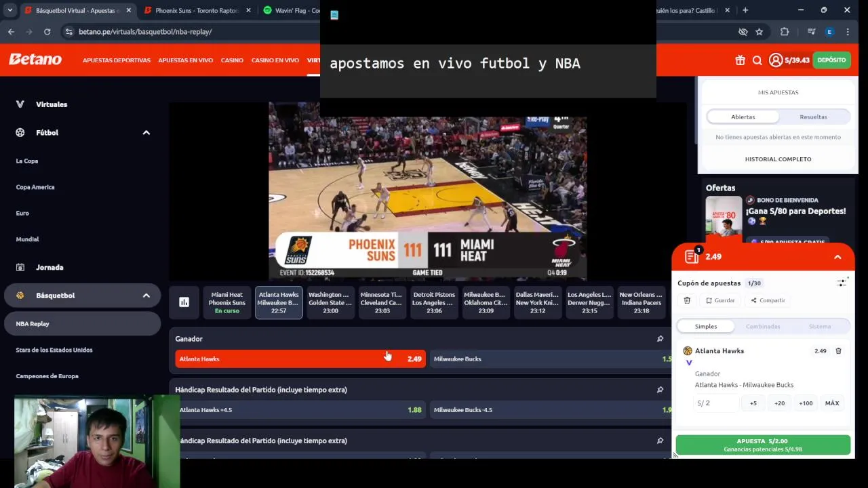This screenshot has width=868, height=488.
Task: Open Chrome extensions puzzle icon
Action: click(785, 32)
